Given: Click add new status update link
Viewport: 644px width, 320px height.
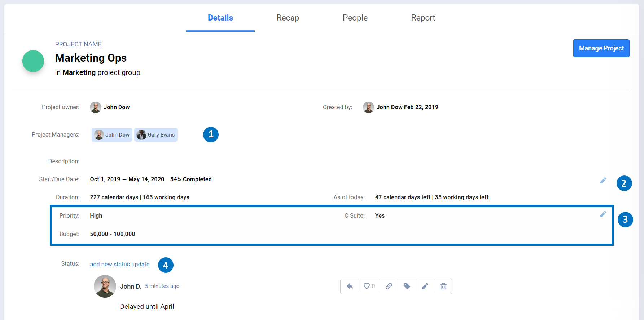Looking at the screenshot, I should pos(120,264).
